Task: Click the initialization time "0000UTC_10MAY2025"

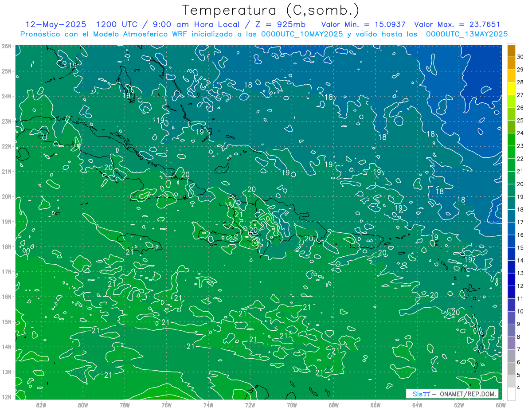Action: [302, 34]
